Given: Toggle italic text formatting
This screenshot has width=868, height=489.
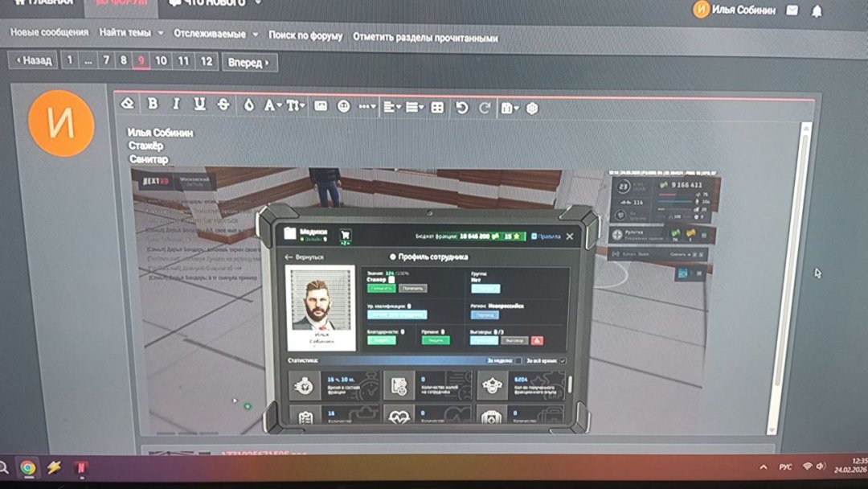Looking at the screenshot, I should 175,105.
